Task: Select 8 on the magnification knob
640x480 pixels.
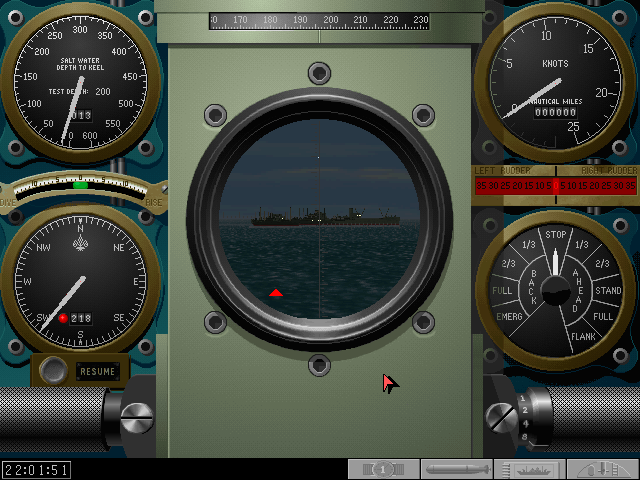Action: [x=523, y=436]
